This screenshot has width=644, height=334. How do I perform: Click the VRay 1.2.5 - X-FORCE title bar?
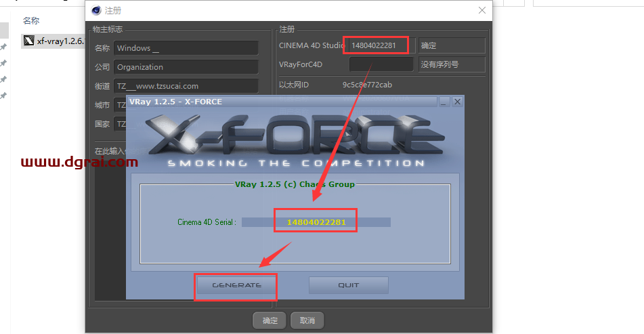tap(281, 102)
